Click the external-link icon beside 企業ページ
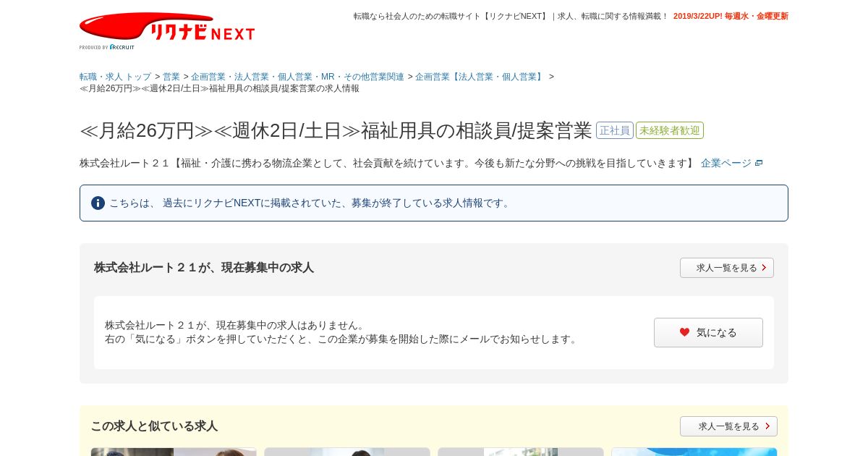This screenshot has height=456, width=868. pyautogui.click(x=759, y=164)
